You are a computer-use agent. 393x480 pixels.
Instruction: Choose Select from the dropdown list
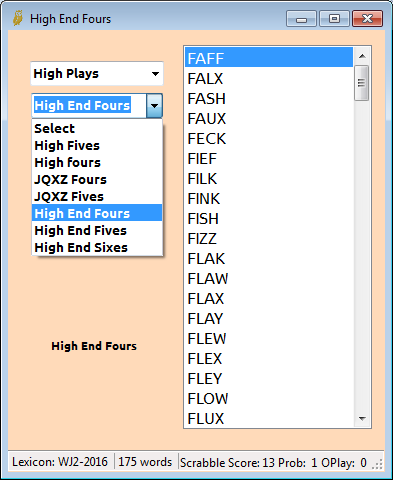point(97,128)
